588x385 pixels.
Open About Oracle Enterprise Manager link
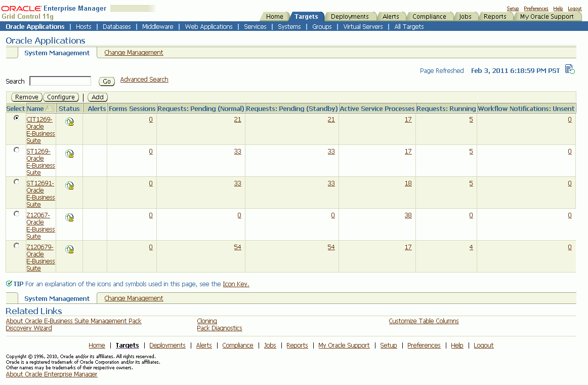(x=52, y=374)
